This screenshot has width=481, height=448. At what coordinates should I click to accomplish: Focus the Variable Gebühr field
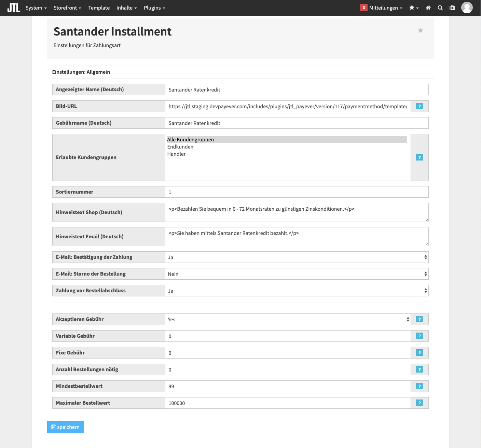pyautogui.click(x=288, y=336)
